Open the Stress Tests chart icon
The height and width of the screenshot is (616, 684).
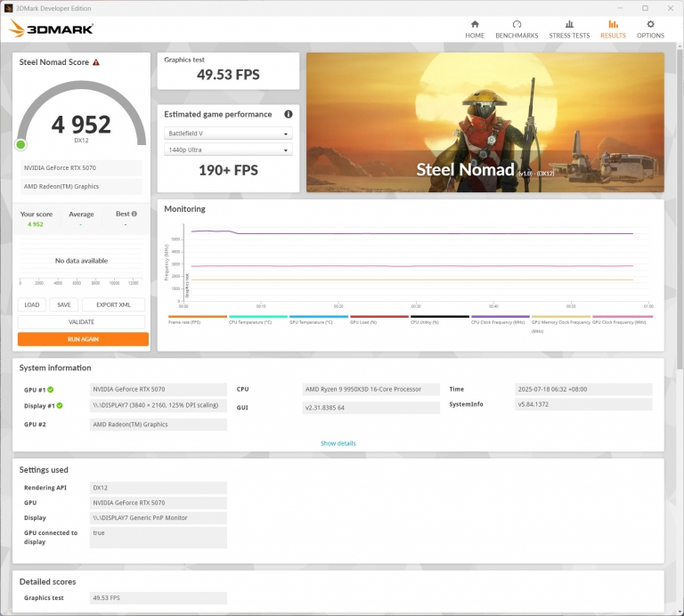point(569,24)
